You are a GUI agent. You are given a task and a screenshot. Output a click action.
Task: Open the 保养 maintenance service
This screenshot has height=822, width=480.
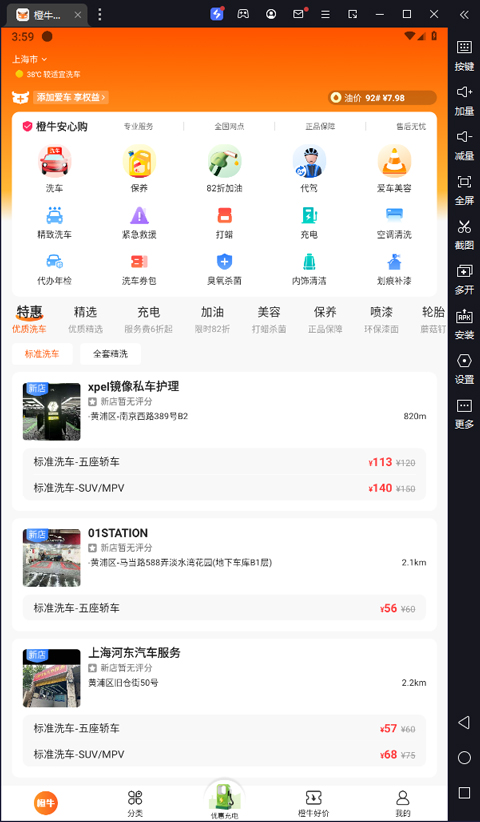coord(139,169)
